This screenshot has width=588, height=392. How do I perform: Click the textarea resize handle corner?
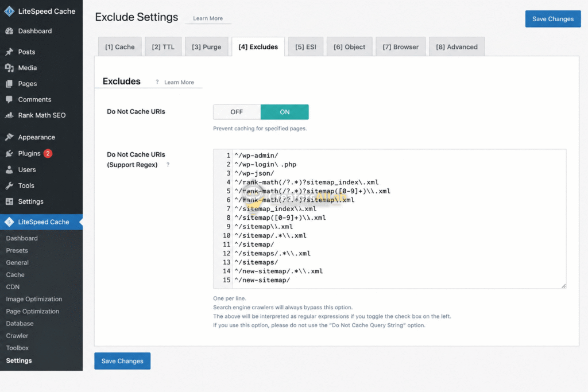[x=564, y=286]
